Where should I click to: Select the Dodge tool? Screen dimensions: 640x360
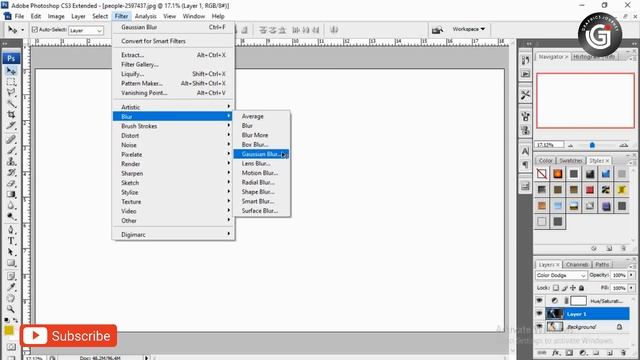[x=11, y=216]
